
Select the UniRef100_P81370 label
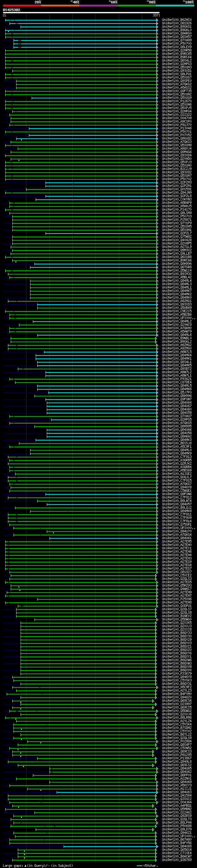(x=176, y=125)
